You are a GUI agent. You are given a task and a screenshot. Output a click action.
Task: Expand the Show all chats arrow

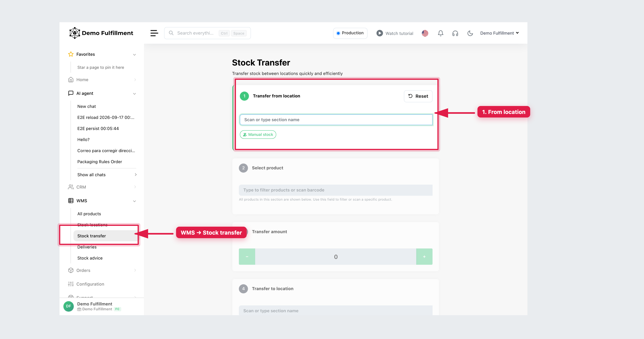pos(136,175)
